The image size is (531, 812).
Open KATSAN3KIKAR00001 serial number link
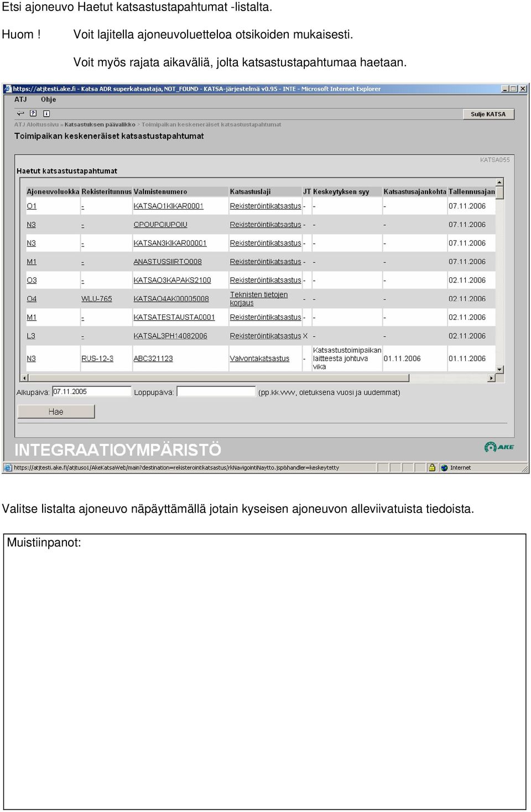point(170,243)
